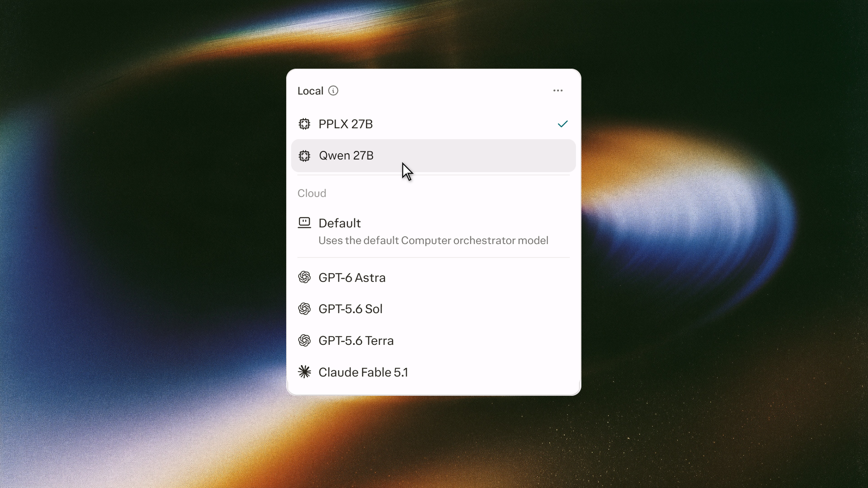Switch to the GPT-6 Astra model

tap(434, 277)
